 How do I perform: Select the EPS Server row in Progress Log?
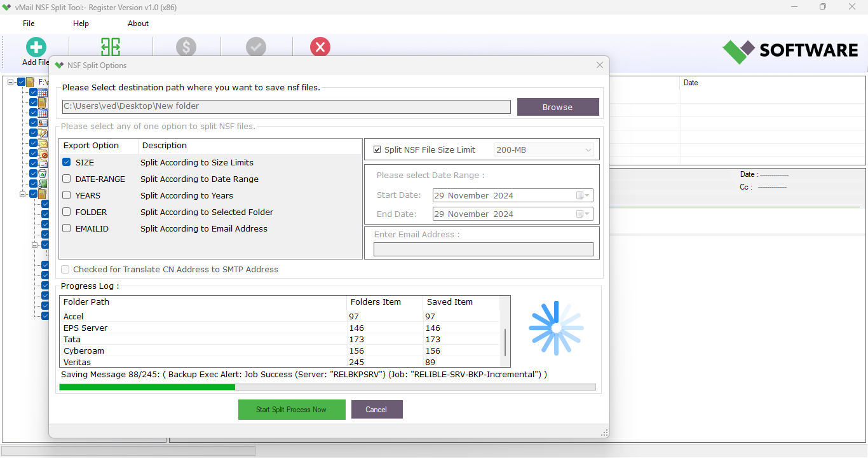[x=280, y=328]
